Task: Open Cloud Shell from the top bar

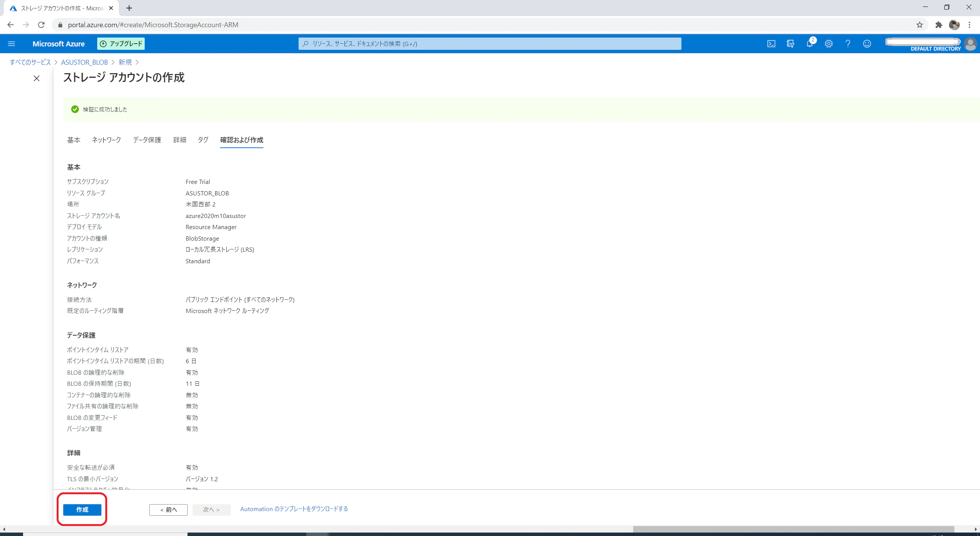Action: [771, 44]
